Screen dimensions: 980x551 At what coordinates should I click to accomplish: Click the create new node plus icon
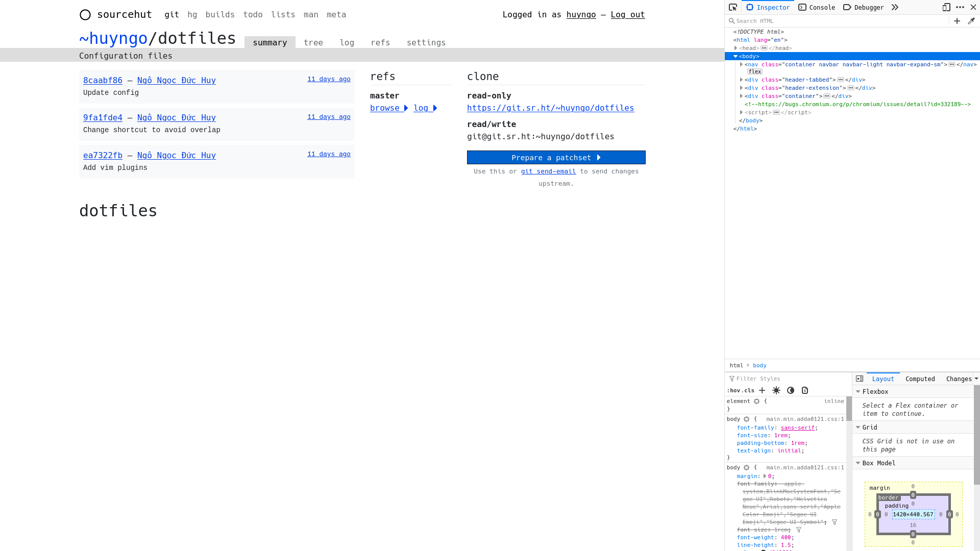(x=957, y=21)
